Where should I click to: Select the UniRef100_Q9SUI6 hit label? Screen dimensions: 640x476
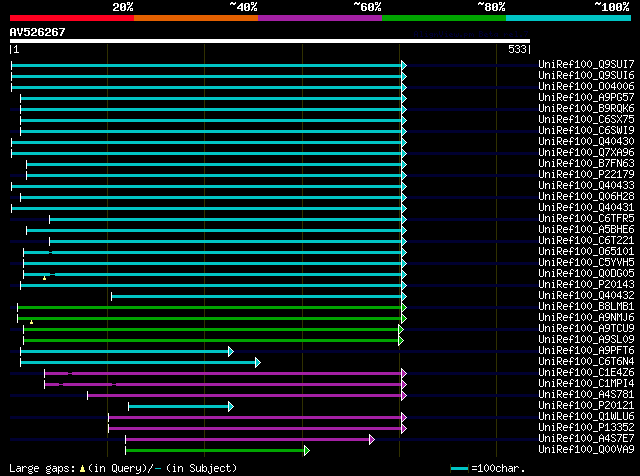[x=586, y=75]
